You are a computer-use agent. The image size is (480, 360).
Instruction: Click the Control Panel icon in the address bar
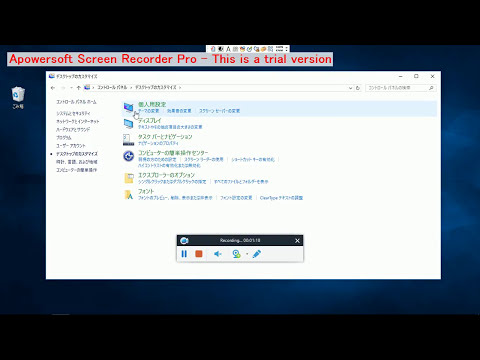(x=87, y=87)
